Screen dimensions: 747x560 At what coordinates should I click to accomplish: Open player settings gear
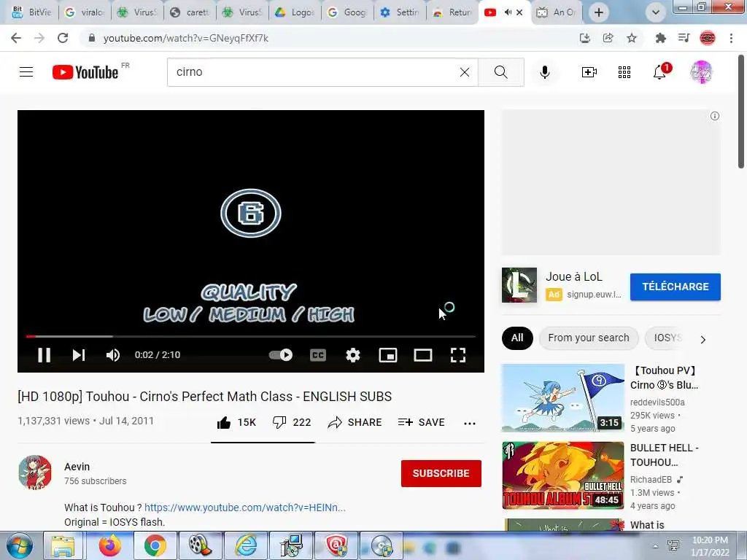(353, 355)
